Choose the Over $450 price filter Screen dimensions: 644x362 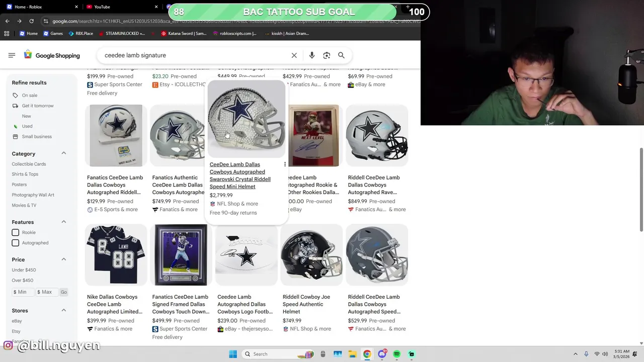tap(23, 280)
